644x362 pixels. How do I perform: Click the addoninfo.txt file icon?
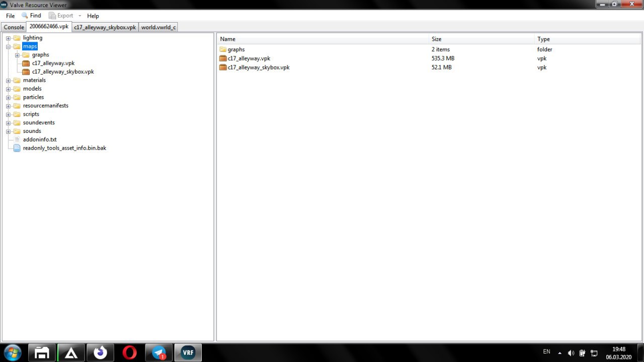(17, 139)
